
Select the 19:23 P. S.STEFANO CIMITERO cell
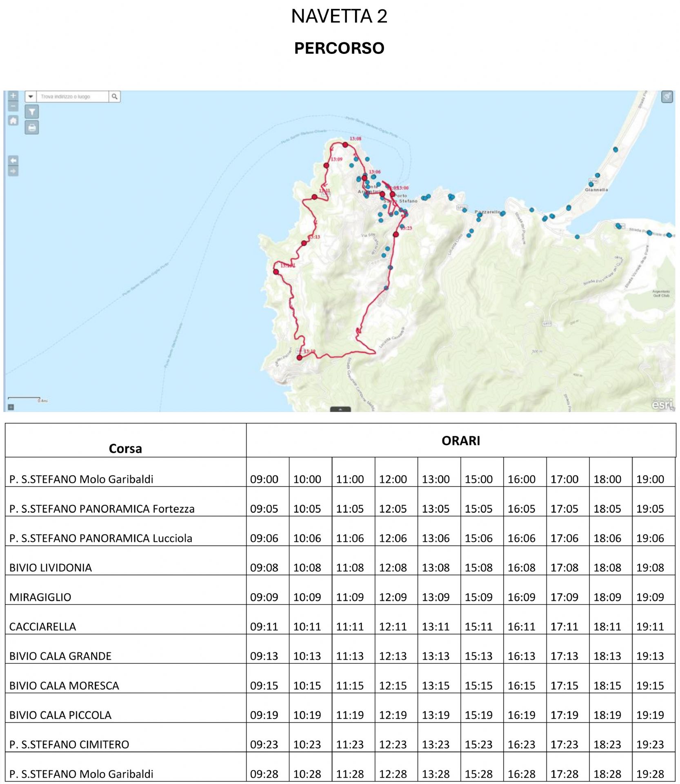pyautogui.click(x=650, y=744)
